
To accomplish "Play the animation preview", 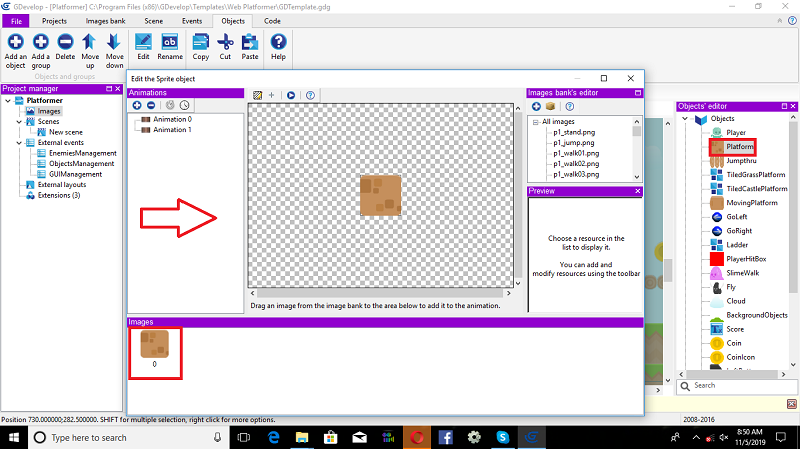I will coord(291,95).
